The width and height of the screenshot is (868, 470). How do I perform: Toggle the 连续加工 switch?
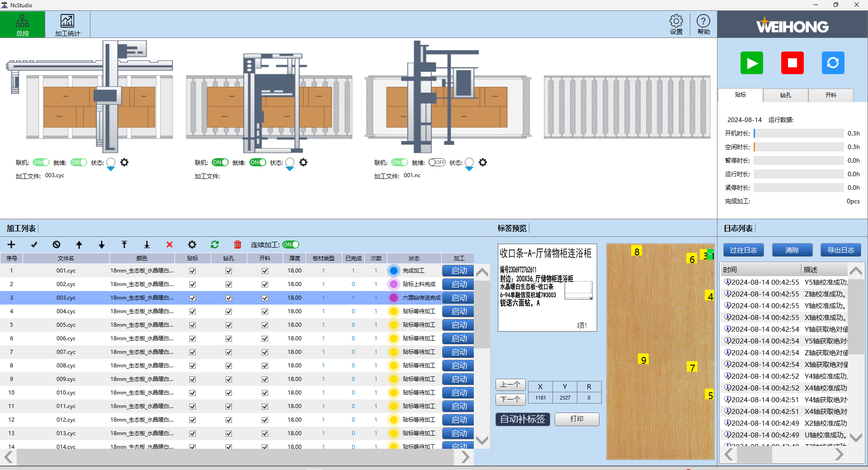291,244
